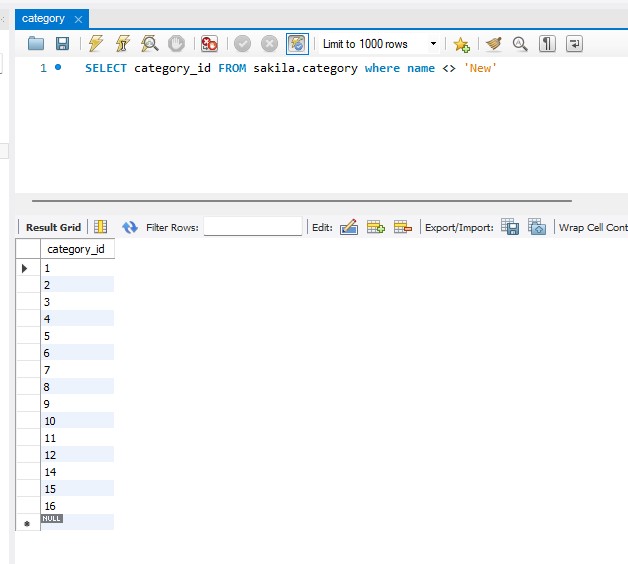The height and width of the screenshot is (564, 628).
Task: Select result cell with value 11
Action: pyautogui.click(x=77, y=438)
